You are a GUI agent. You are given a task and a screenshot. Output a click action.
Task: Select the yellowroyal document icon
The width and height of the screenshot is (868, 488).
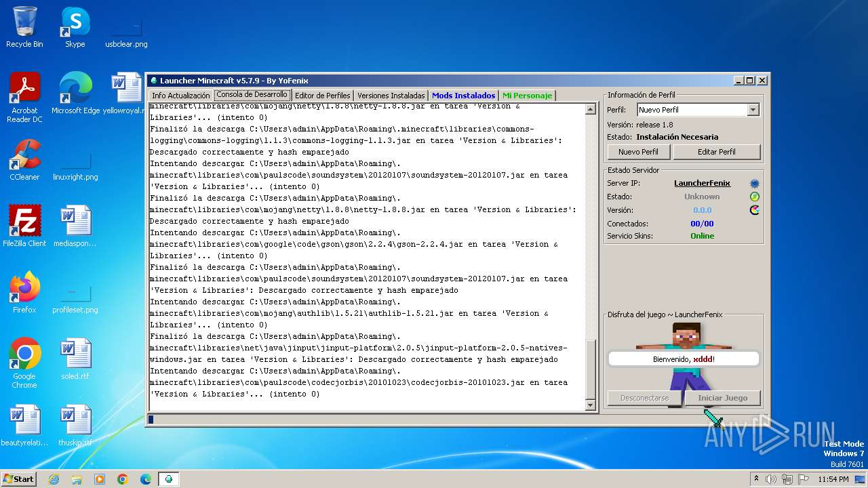click(x=126, y=94)
